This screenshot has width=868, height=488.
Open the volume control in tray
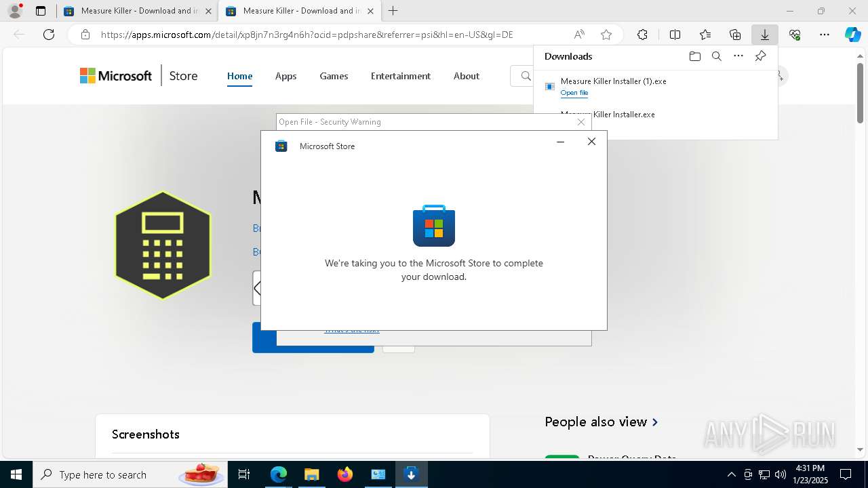pyautogui.click(x=781, y=474)
